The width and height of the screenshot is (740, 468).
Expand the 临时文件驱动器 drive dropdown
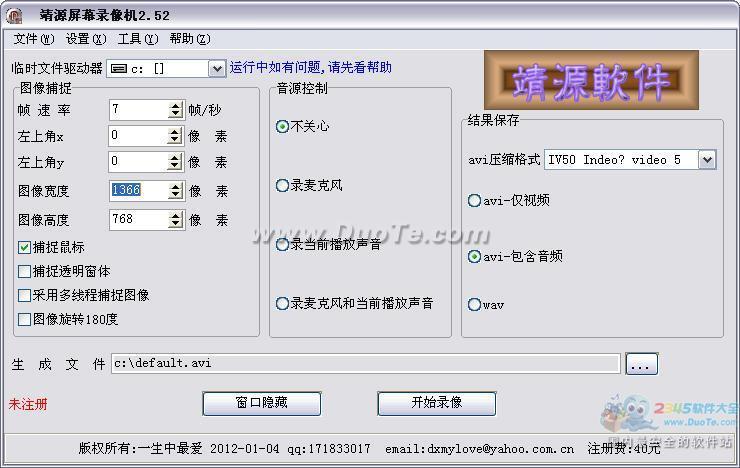(x=217, y=69)
